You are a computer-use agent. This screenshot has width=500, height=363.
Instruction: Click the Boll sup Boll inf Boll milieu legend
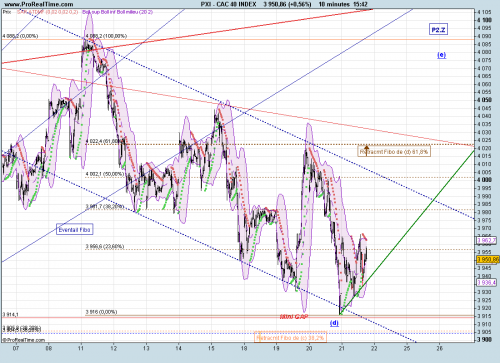(117, 12)
